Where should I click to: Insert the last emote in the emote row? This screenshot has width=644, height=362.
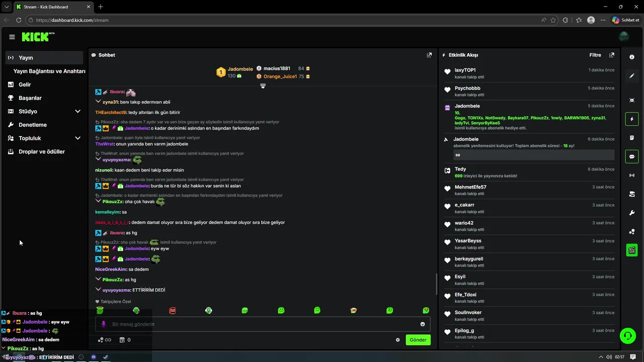click(x=426, y=310)
